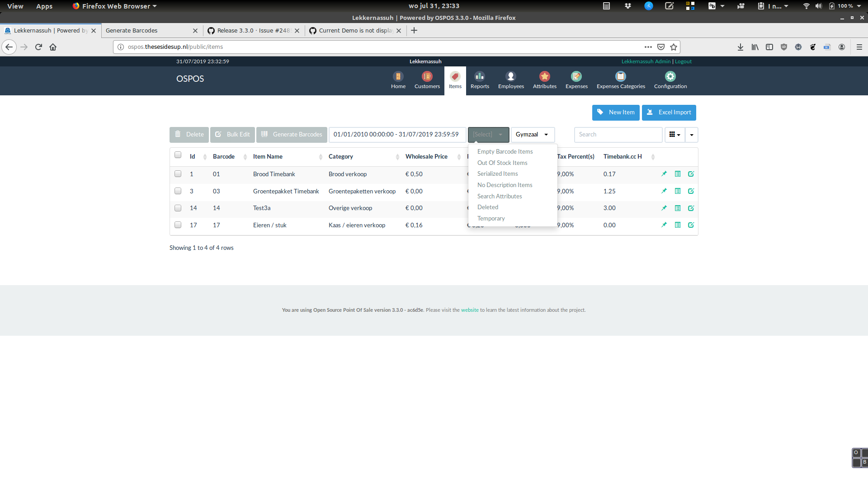Open the Configuration section

click(670, 80)
